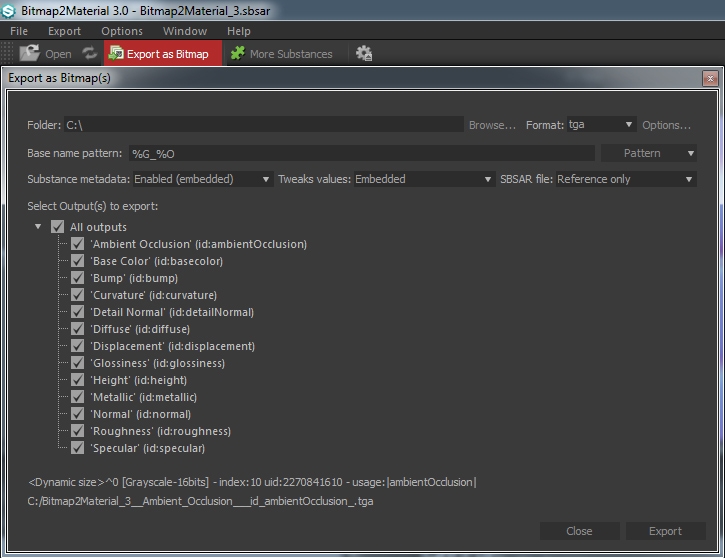Open the File menu

click(19, 31)
